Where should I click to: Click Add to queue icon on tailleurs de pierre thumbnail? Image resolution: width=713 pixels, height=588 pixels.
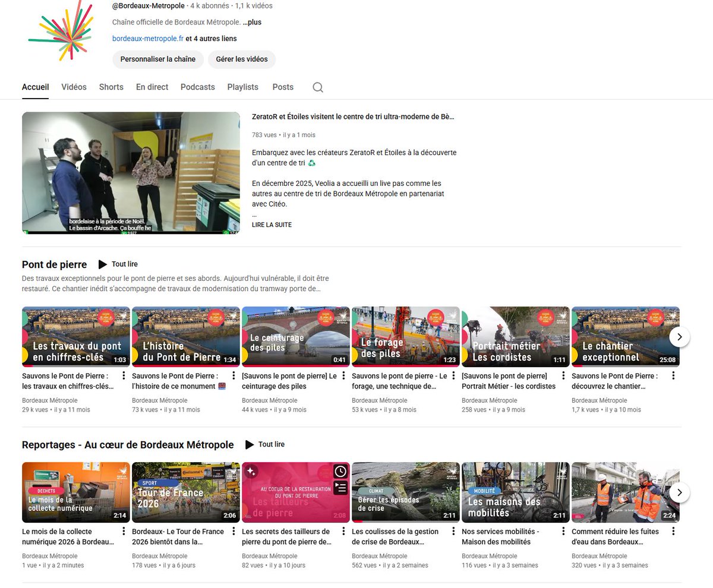(340, 488)
